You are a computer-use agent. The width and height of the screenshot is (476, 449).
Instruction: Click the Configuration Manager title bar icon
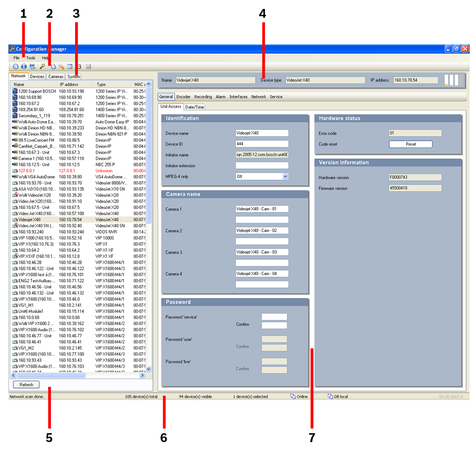pos(12,48)
